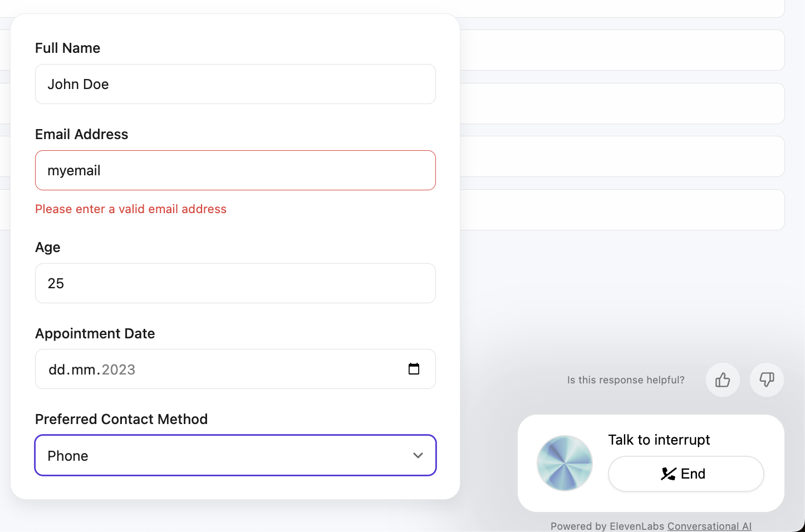Image resolution: width=805 pixels, height=532 pixels.
Task: Click the email validation error message
Action: click(131, 209)
